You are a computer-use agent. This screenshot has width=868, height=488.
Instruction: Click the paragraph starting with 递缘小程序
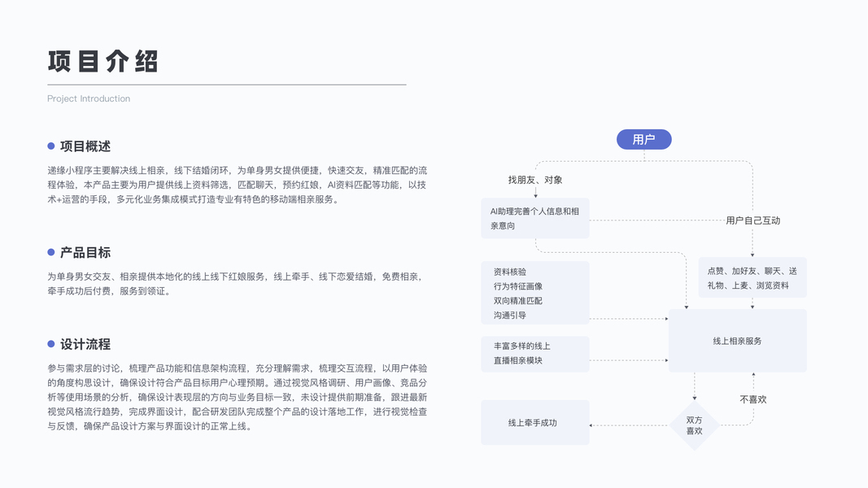click(237, 185)
